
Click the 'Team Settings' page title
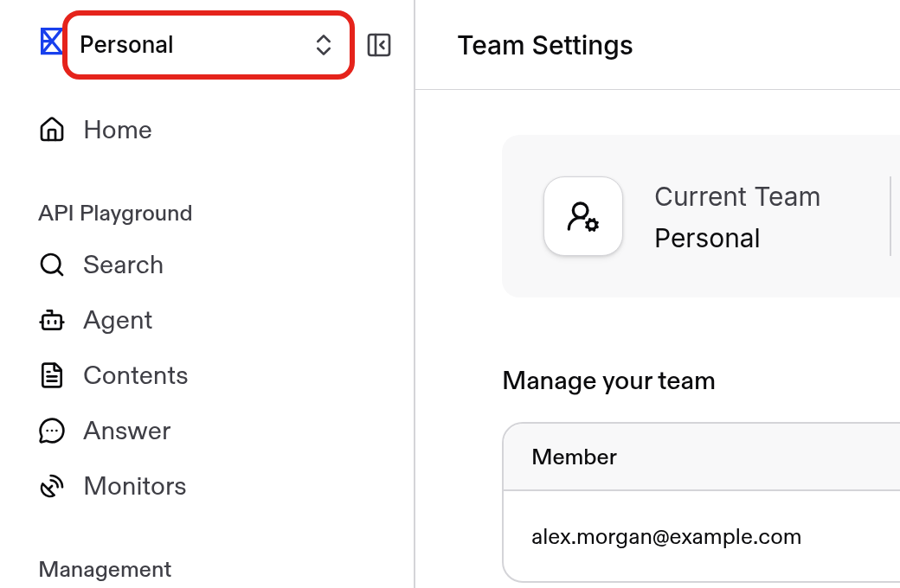(x=544, y=45)
